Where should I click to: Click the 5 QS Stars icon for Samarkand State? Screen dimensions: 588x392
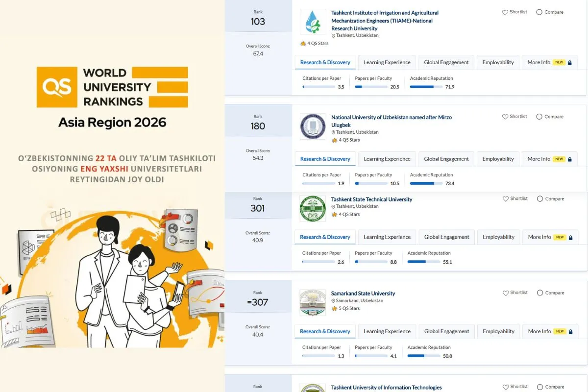pyautogui.click(x=335, y=309)
